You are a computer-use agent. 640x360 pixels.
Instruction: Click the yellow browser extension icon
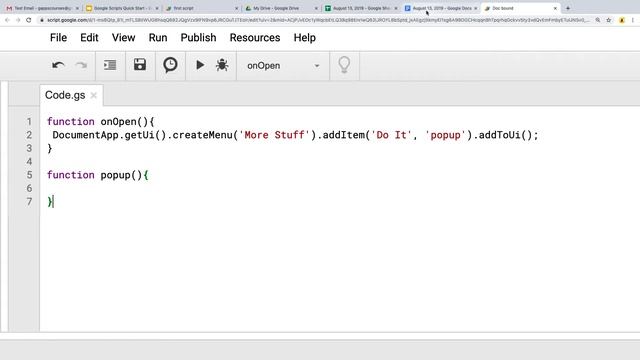[622, 20]
